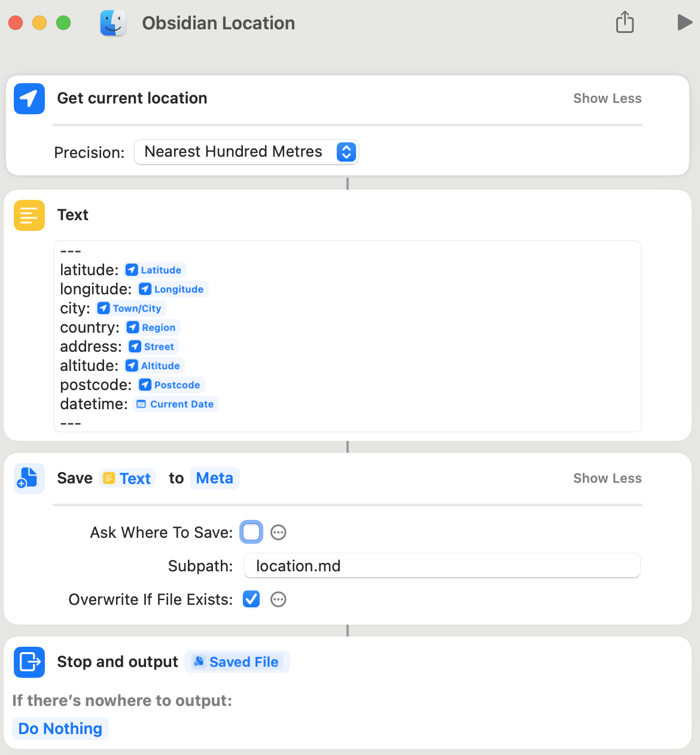Screen dimensions: 700x755
Task: Click the 'Text' action heading
Action: tap(72, 215)
